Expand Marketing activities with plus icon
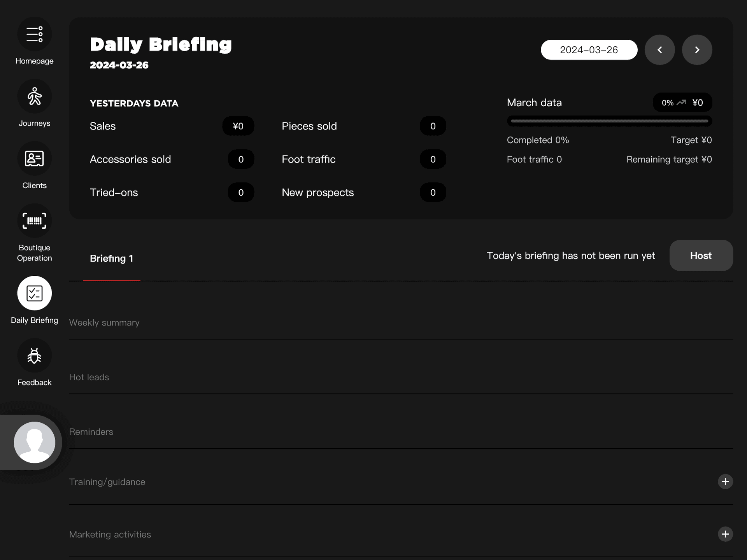747x560 pixels. click(725, 534)
